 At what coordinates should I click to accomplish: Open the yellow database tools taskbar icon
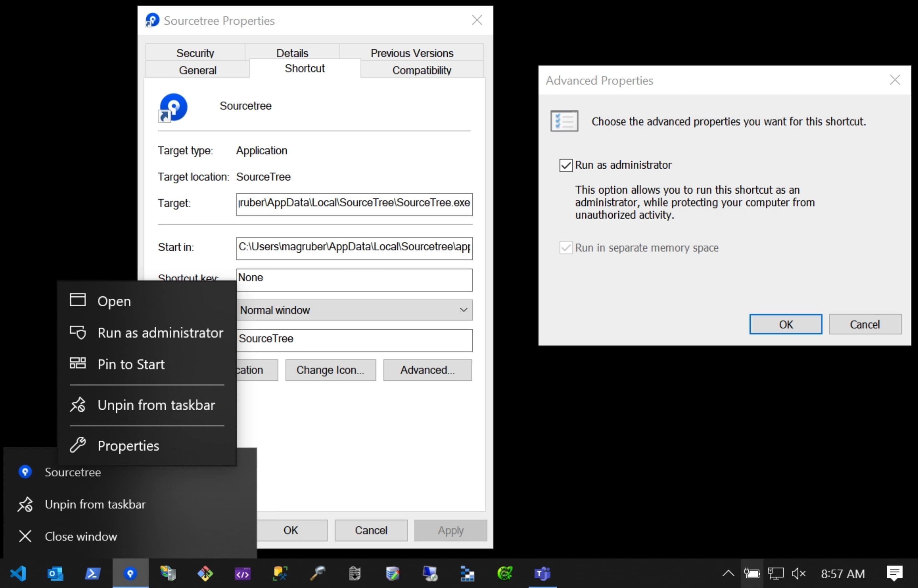click(x=280, y=573)
